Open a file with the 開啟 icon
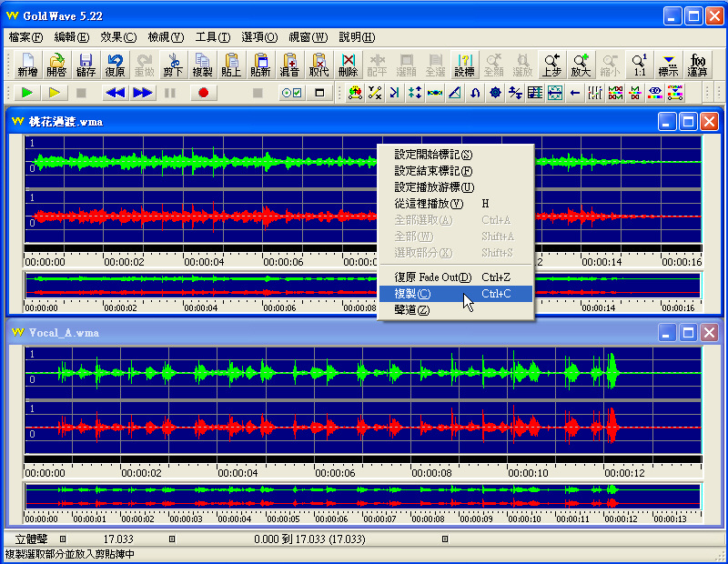This screenshot has height=564, width=728. [56, 65]
